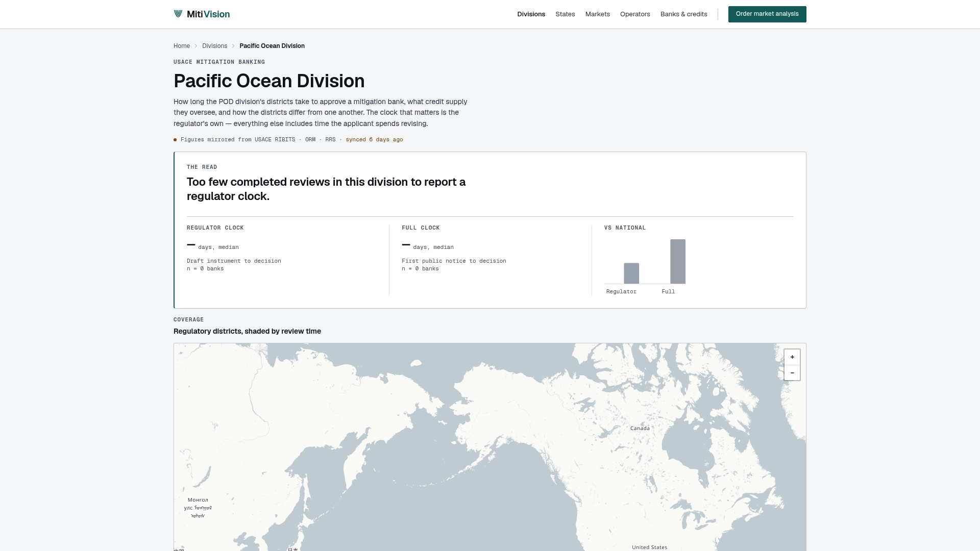Go to Home breadcrumb link

(182, 46)
